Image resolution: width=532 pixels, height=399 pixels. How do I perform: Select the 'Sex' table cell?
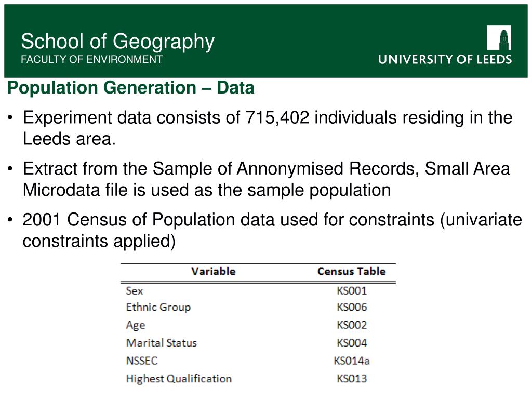[x=135, y=291]
